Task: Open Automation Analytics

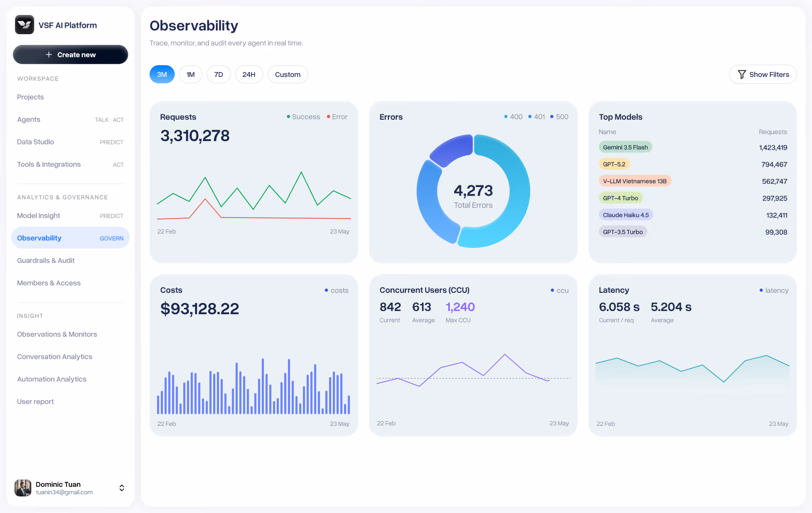Action: 71,379
